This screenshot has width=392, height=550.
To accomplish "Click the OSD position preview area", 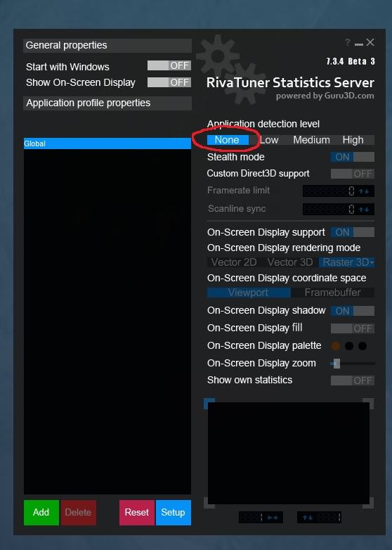I will (x=289, y=453).
